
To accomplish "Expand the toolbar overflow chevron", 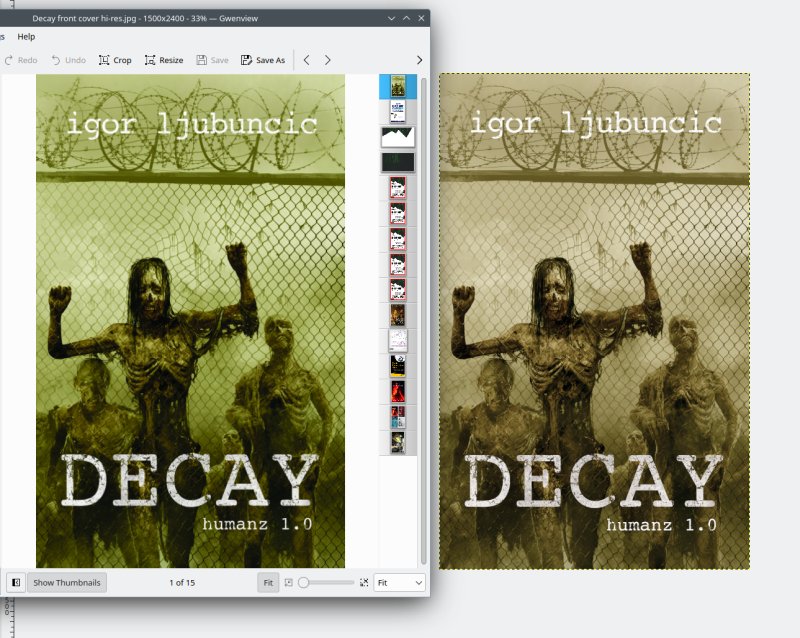I will tap(419, 60).
